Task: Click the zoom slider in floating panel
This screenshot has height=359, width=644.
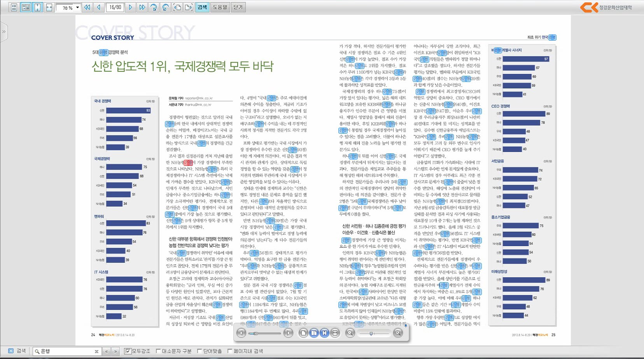Action: pos(374,333)
